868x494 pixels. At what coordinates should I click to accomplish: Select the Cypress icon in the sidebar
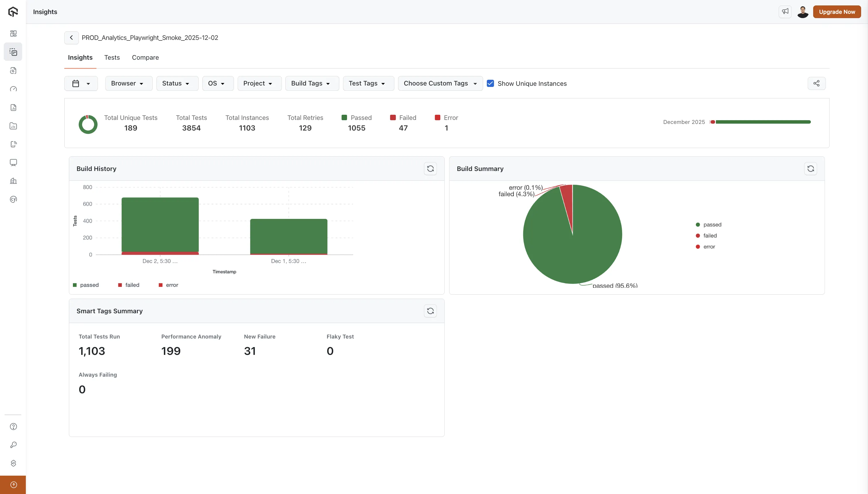pos(13,199)
